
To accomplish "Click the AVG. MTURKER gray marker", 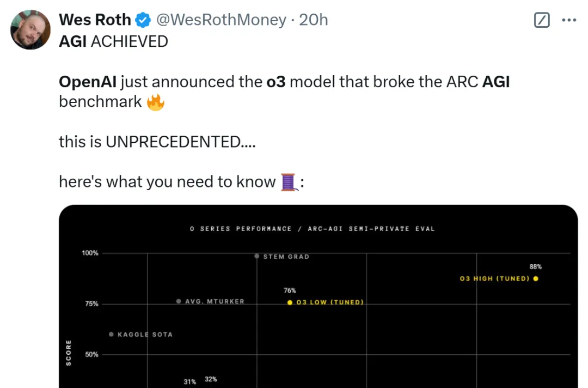I will (179, 301).
